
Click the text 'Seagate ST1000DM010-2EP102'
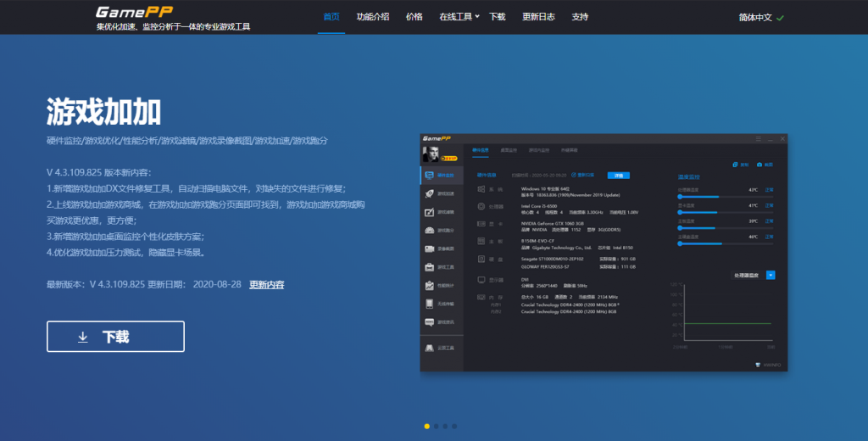pyautogui.click(x=553, y=258)
